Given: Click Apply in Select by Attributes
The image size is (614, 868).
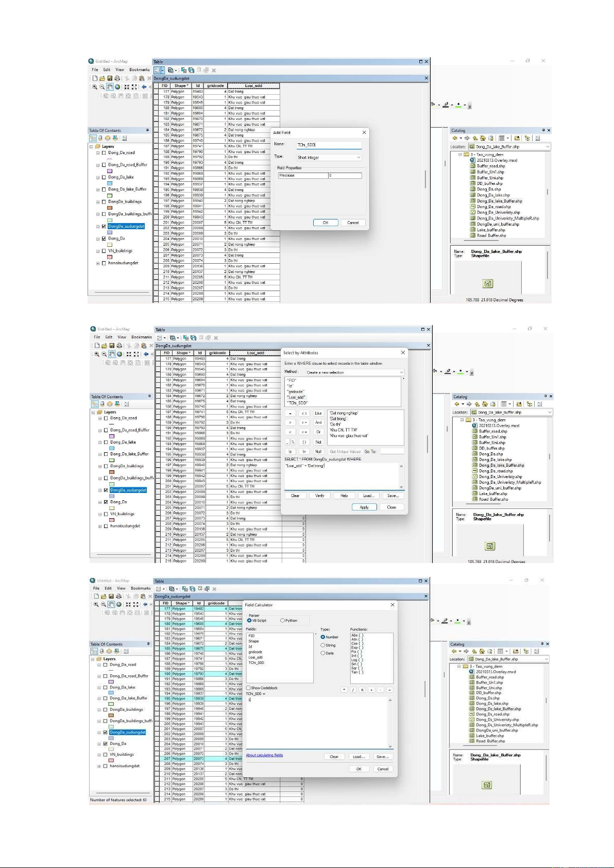Looking at the screenshot, I should point(364,507).
